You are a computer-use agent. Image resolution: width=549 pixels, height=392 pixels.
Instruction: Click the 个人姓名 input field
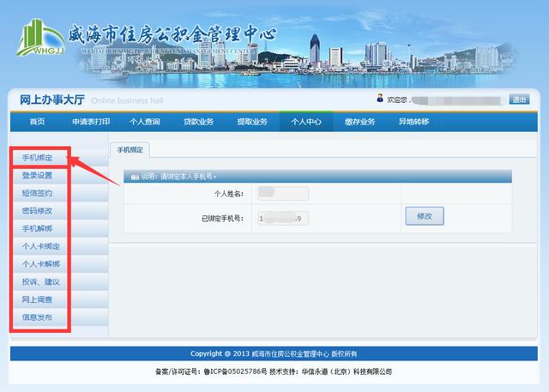coord(283,193)
